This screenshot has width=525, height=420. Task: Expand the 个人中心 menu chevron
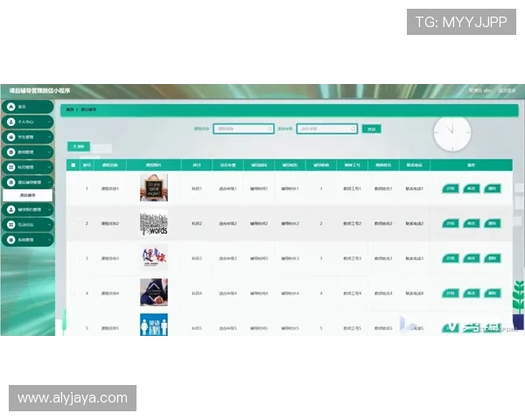[48, 122]
